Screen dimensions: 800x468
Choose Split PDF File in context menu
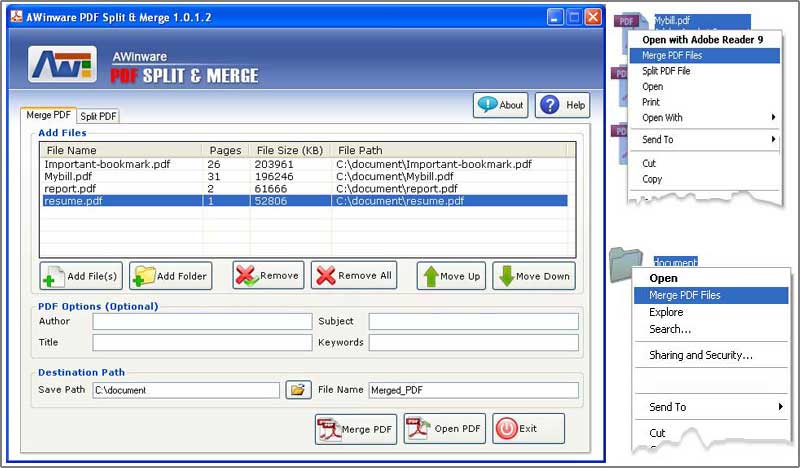pos(672,71)
